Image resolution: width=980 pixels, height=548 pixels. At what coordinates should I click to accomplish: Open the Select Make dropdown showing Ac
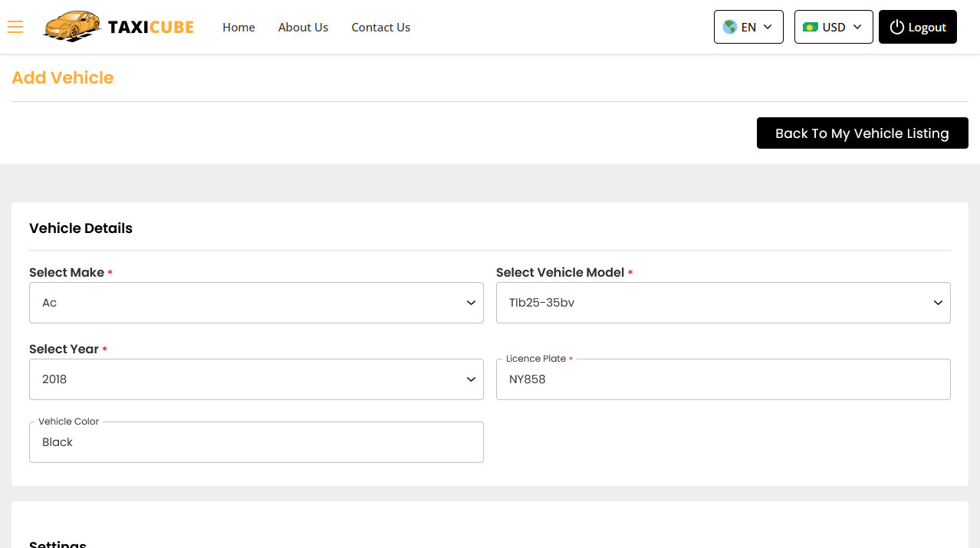point(256,302)
